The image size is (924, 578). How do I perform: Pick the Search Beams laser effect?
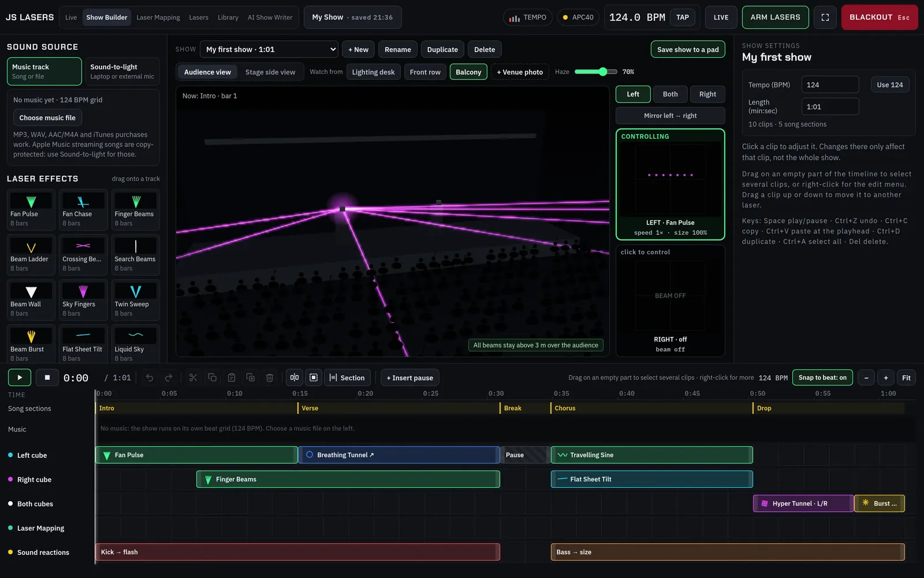click(136, 255)
